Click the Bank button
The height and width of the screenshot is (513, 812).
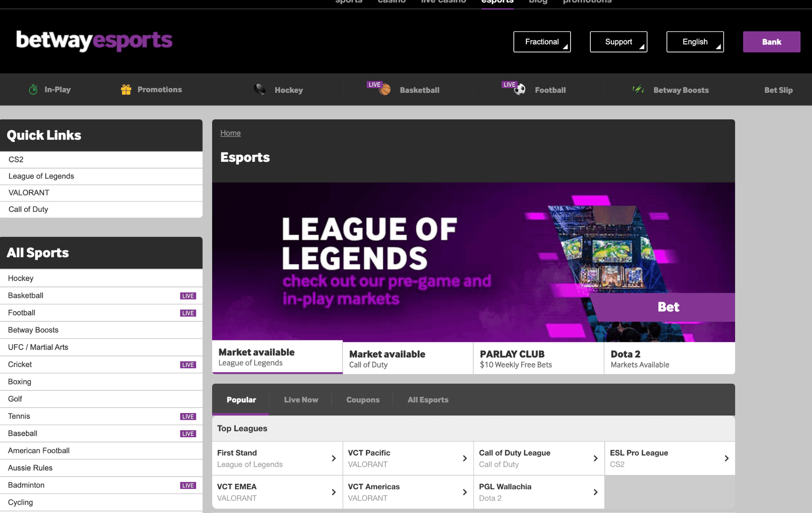(771, 41)
